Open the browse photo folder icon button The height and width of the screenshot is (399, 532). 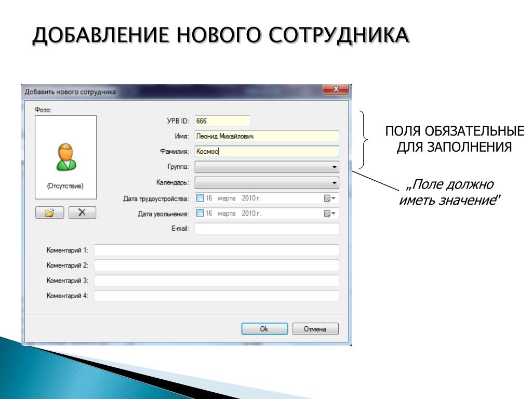[x=49, y=212]
